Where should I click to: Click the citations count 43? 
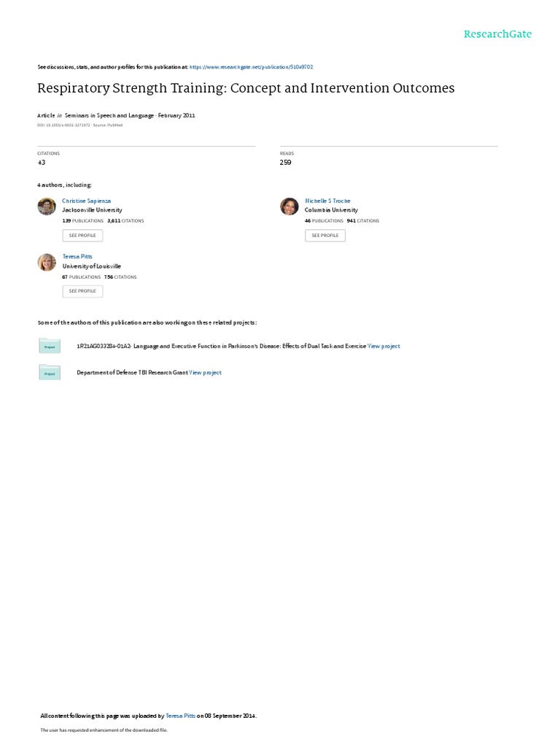42,163
